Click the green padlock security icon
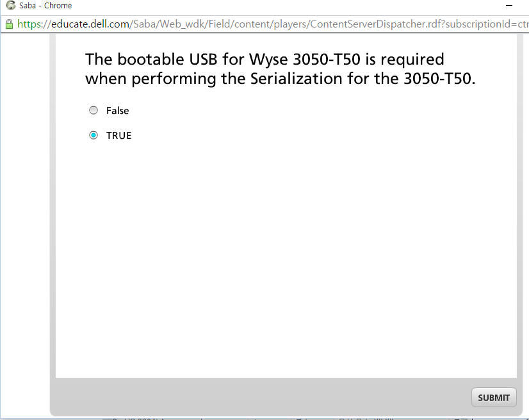 pyautogui.click(x=9, y=24)
